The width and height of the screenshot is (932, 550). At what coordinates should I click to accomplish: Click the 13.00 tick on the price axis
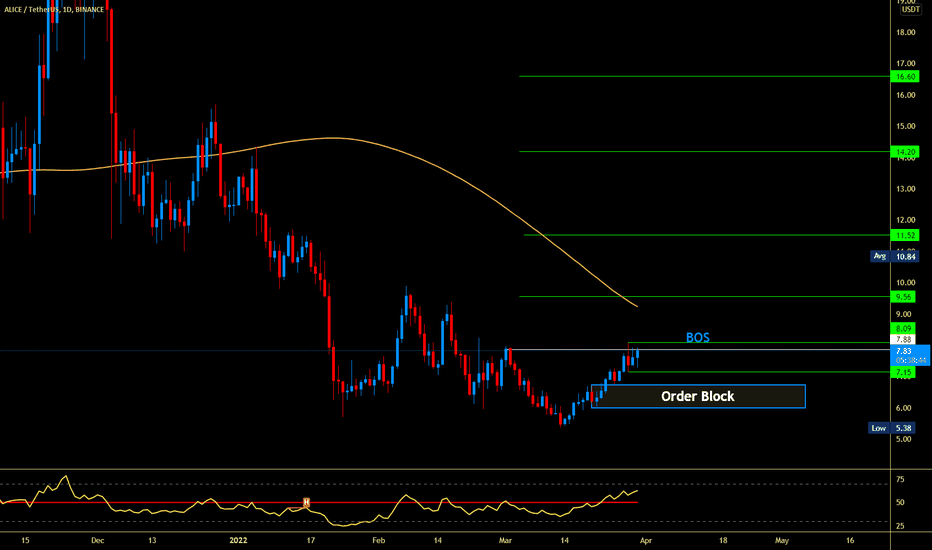(906, 189)
